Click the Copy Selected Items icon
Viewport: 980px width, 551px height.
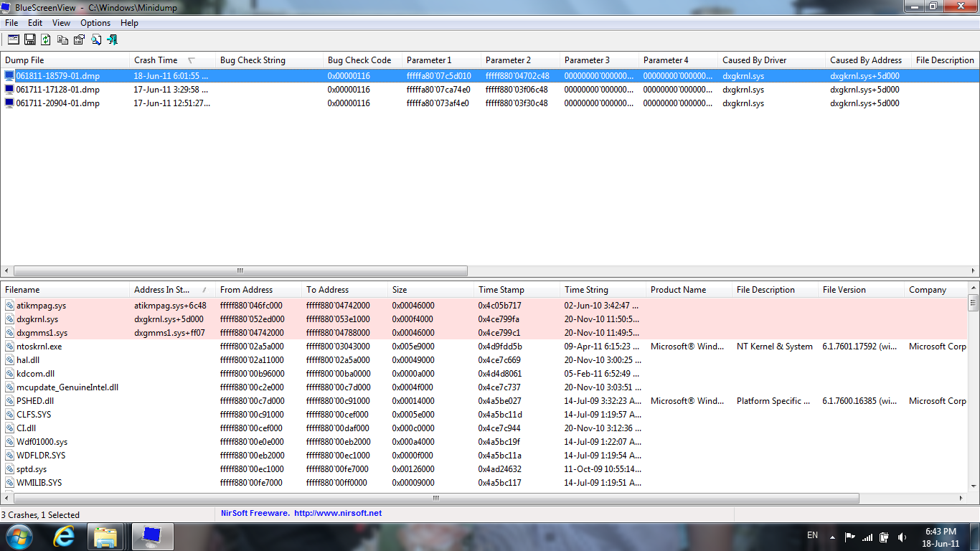coord(62,39)
